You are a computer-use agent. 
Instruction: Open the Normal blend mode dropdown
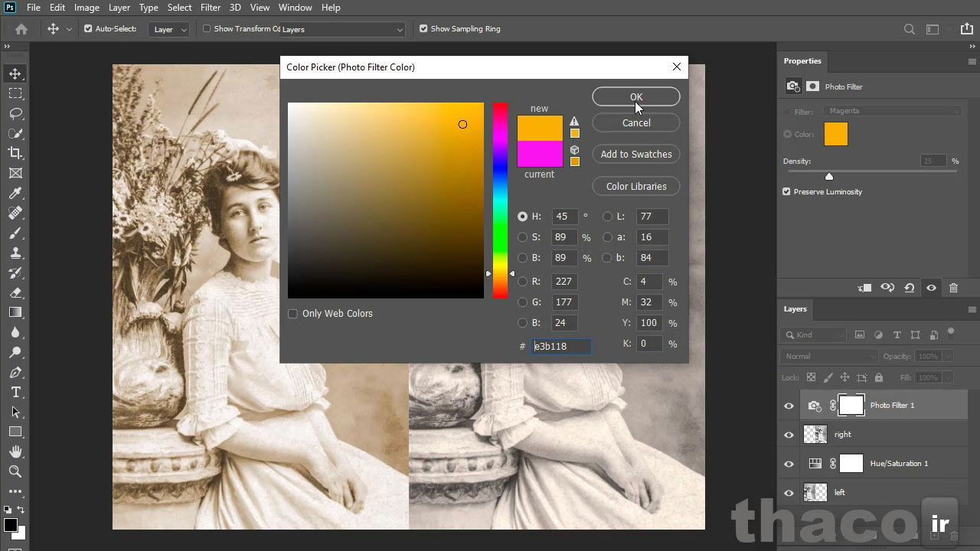click(829, 356)
